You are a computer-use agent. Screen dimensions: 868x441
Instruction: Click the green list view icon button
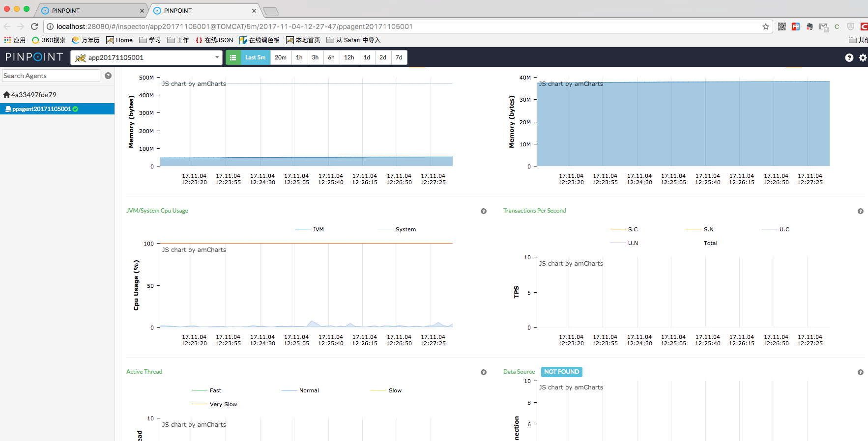pyautogui.click(x=233, y=57)
